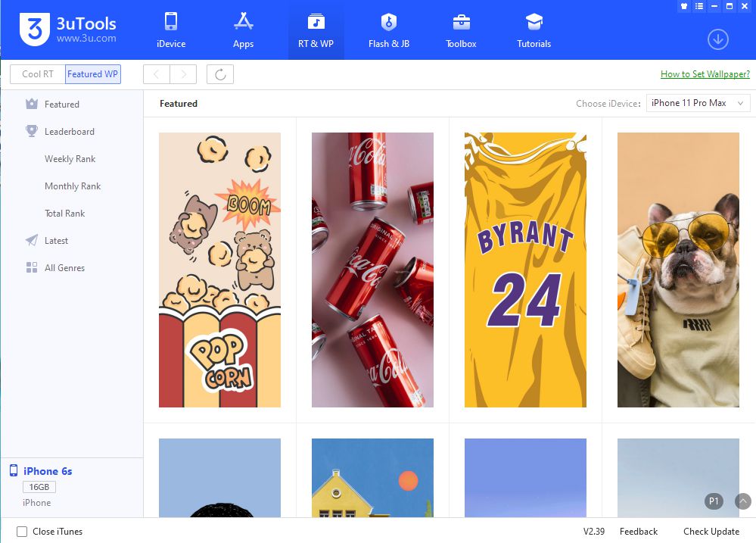The width and height of the screenshot is (756, 543).
Task: Select Weekly Rank under Leaderboard
Action: click(x=72, y=158)
